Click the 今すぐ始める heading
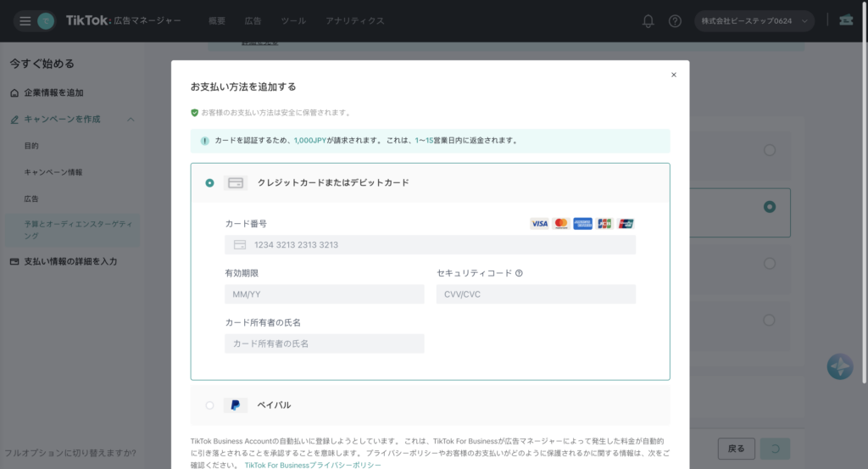The image size is (868, 469). (42, 64)
